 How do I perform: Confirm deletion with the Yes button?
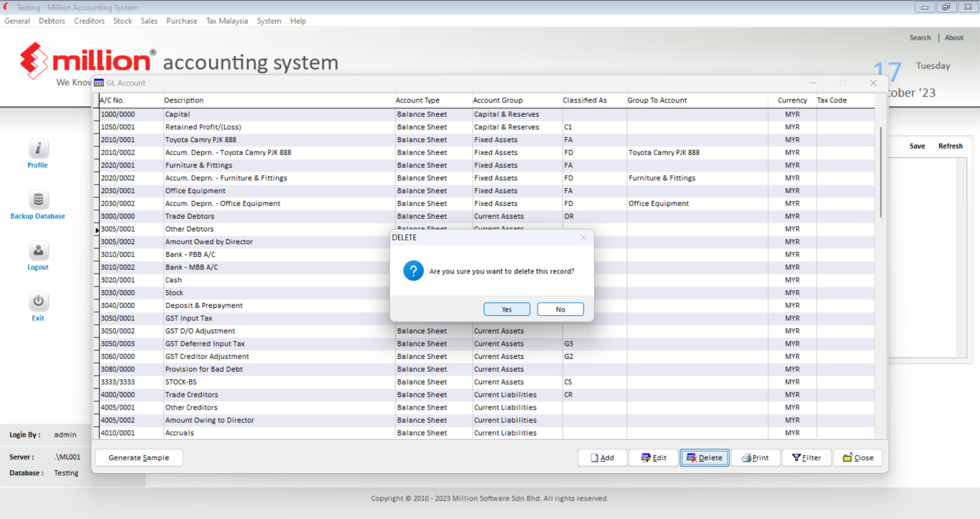pyautogui.click(x=507, y=309)
